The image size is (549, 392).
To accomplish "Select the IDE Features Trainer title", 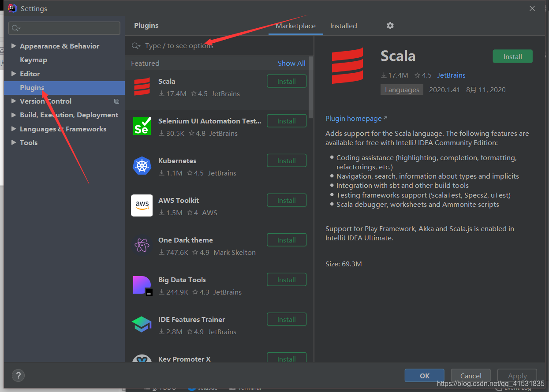I will pos(192,320).
